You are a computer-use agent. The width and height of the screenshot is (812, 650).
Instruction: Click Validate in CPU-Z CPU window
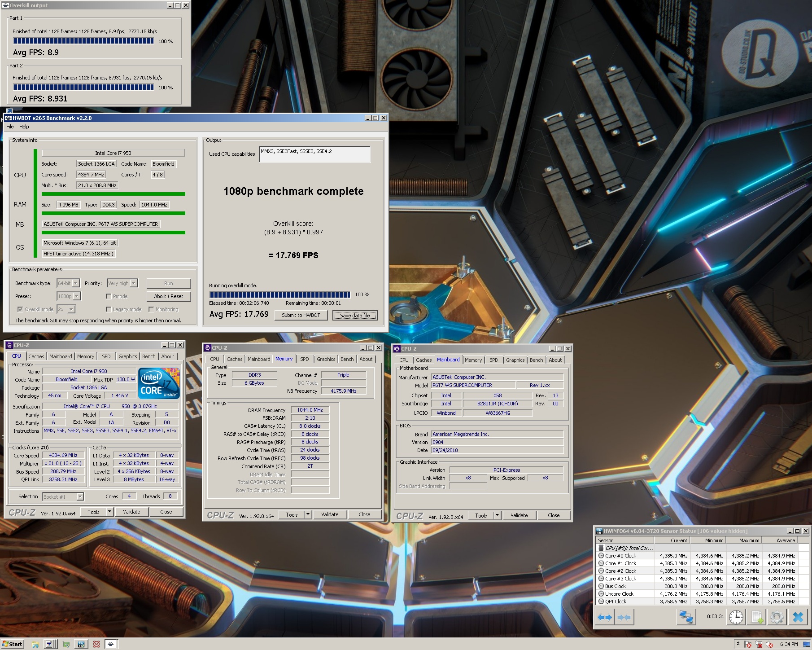[x=131, y=512]
